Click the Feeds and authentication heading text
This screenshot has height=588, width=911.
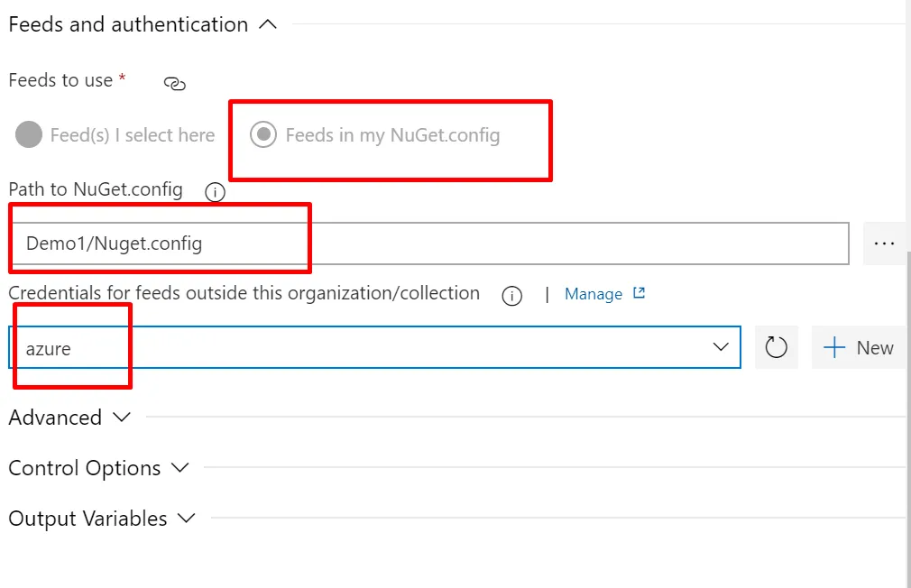click(128, 25)
